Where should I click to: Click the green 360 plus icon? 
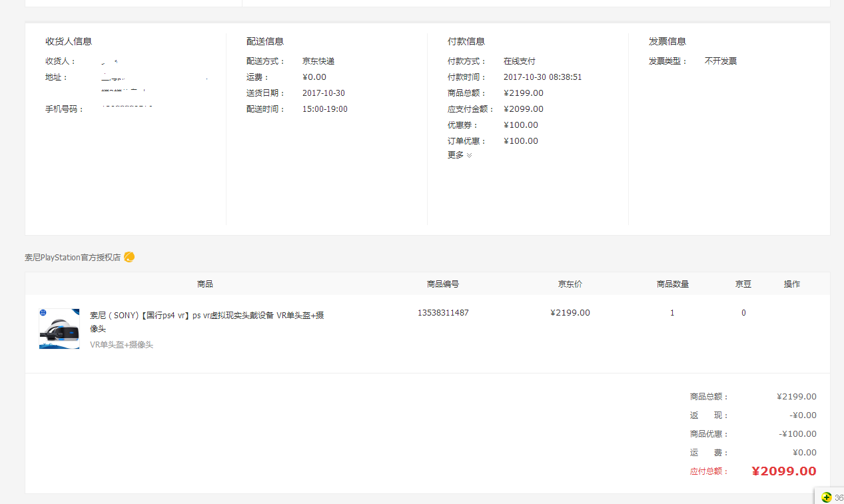(826, 497)
